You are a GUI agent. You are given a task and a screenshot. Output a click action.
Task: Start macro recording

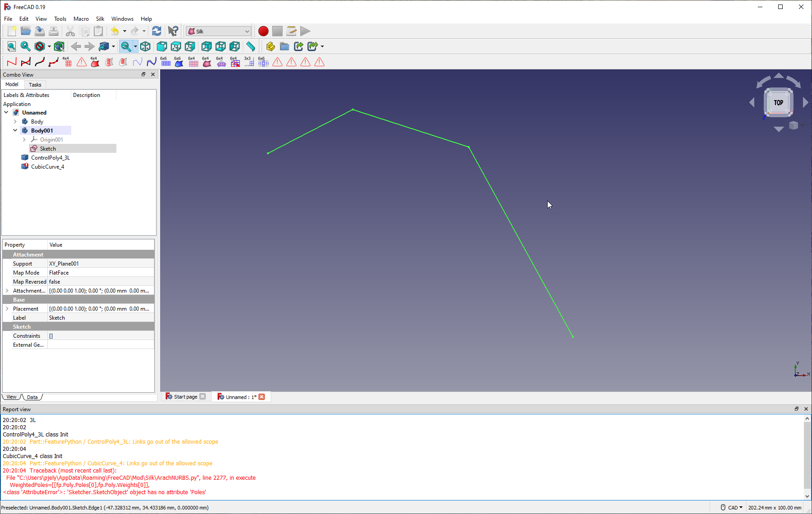263,31
